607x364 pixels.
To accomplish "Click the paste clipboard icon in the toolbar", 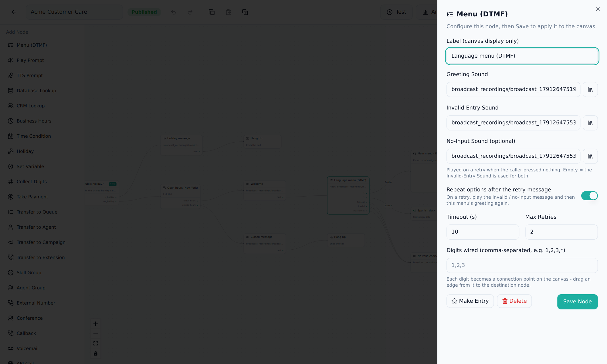I will point(228,12).
